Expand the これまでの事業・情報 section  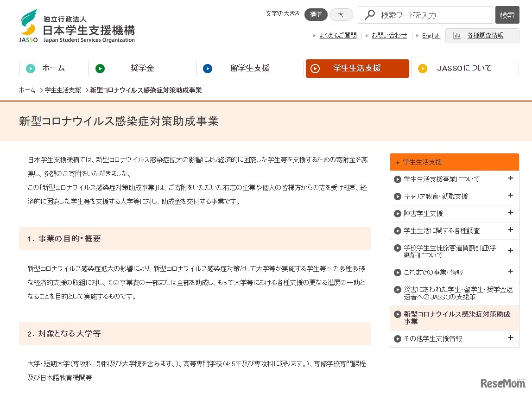[x=511, y=272]
